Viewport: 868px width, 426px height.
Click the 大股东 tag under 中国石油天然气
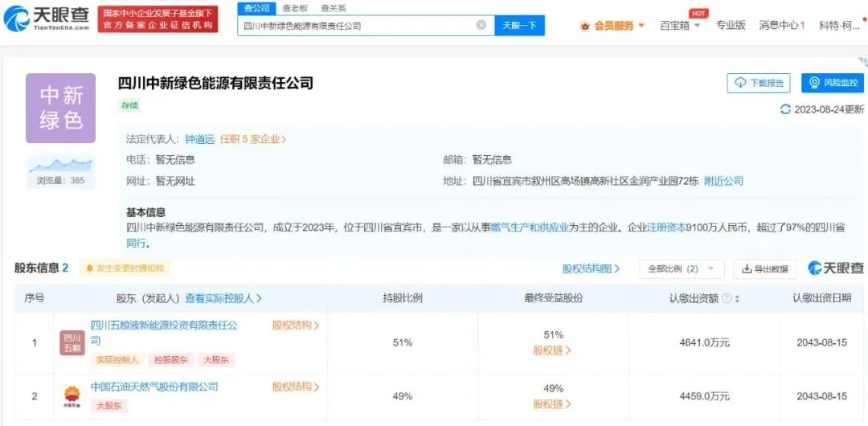coord(109,406)
